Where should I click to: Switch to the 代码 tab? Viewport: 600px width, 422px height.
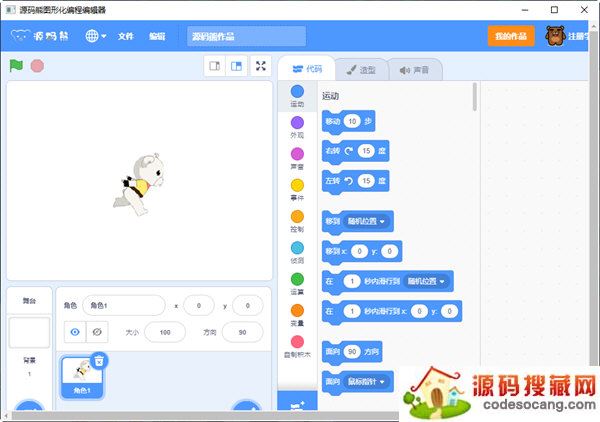[307, 69]
